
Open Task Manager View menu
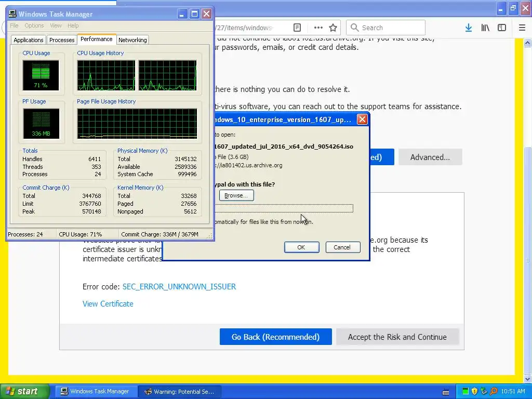click(x=56, y=25)
